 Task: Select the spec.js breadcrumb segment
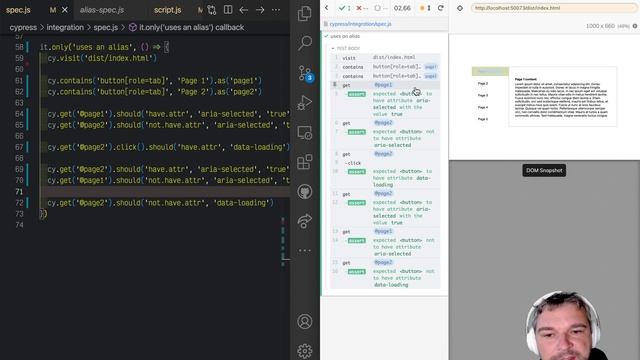tap(106, 27)
